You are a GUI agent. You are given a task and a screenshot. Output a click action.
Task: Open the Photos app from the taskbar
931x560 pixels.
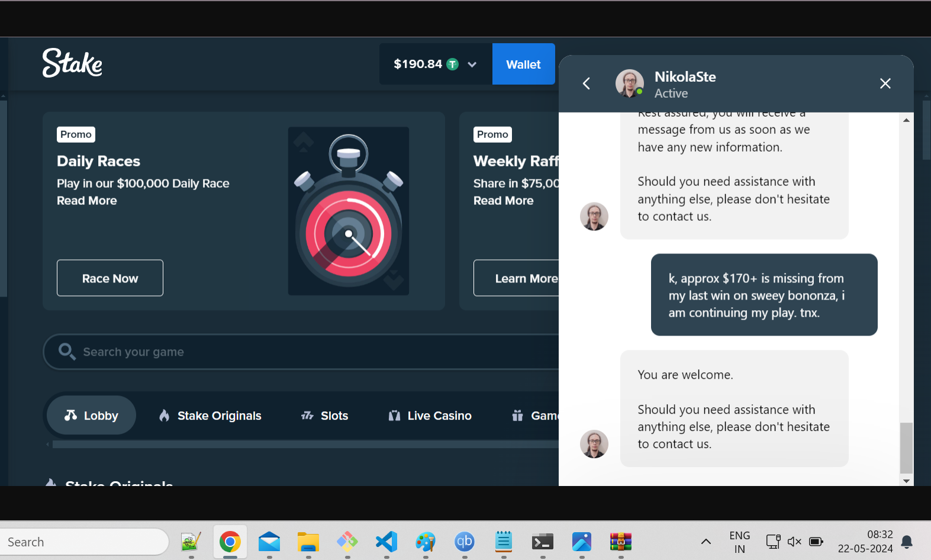pos(582,541)
